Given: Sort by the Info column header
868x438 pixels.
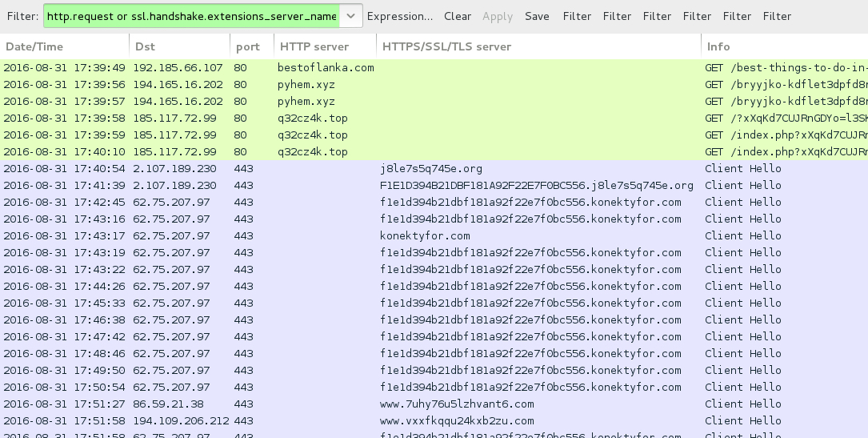Looking at the screenshot, I should coord(784,46).
